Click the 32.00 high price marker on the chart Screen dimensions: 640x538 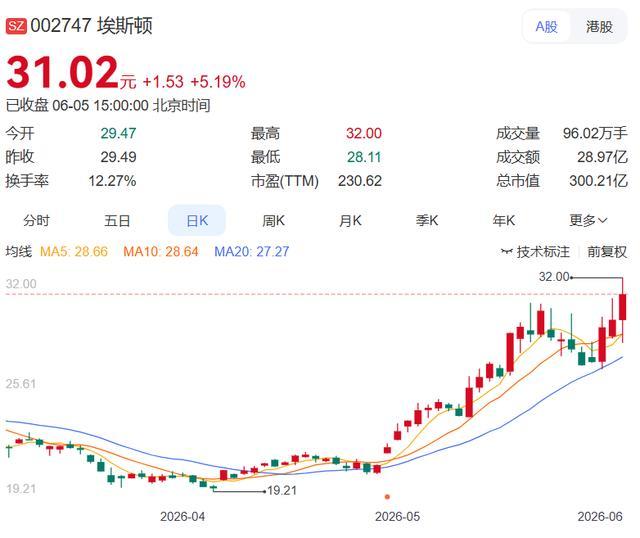pyautogui.click(x=554, y=277)
